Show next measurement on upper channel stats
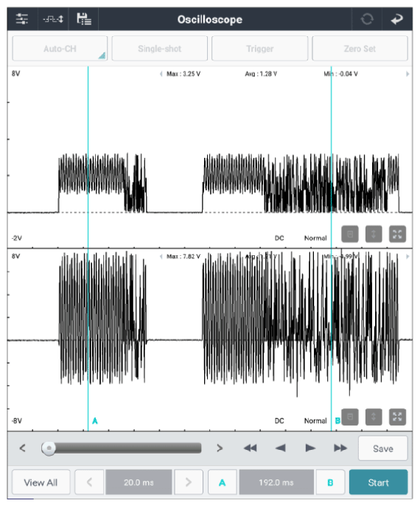Viewport: 420px width, 506px height. point(407,74)
